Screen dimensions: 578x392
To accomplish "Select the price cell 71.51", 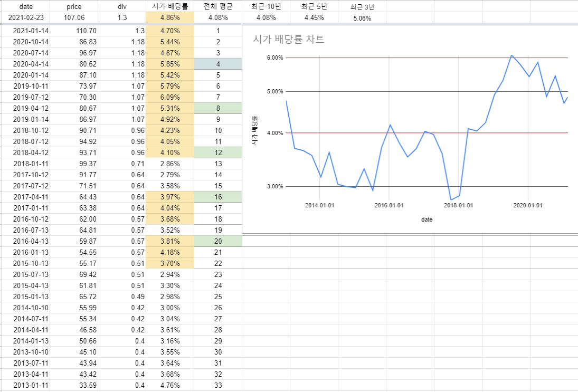I will [x=74, y=186].
